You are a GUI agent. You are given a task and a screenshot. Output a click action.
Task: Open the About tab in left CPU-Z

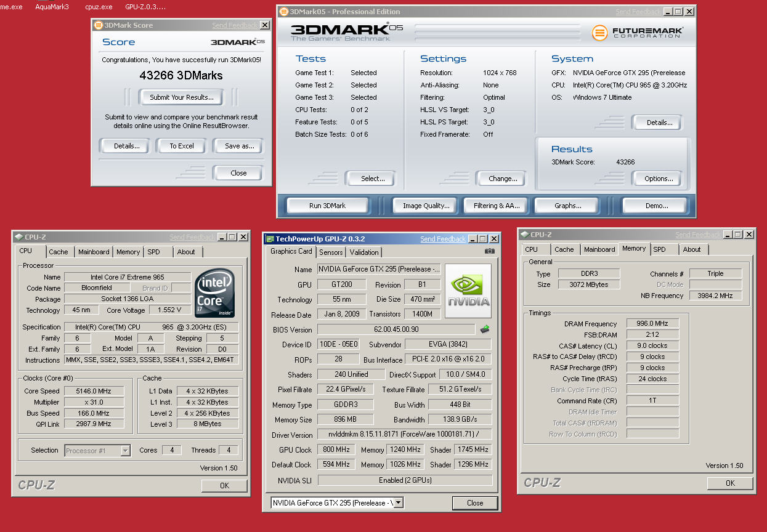[x=186, y=252]
